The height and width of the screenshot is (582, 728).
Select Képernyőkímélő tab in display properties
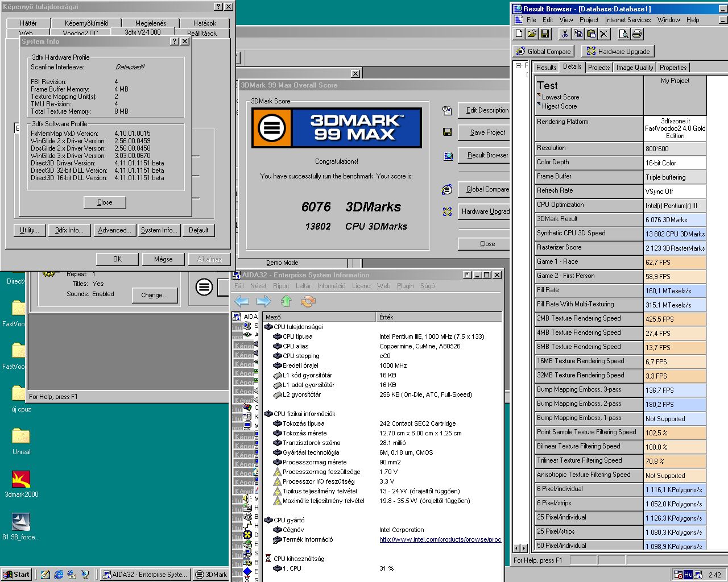click(x=86, y=23)
